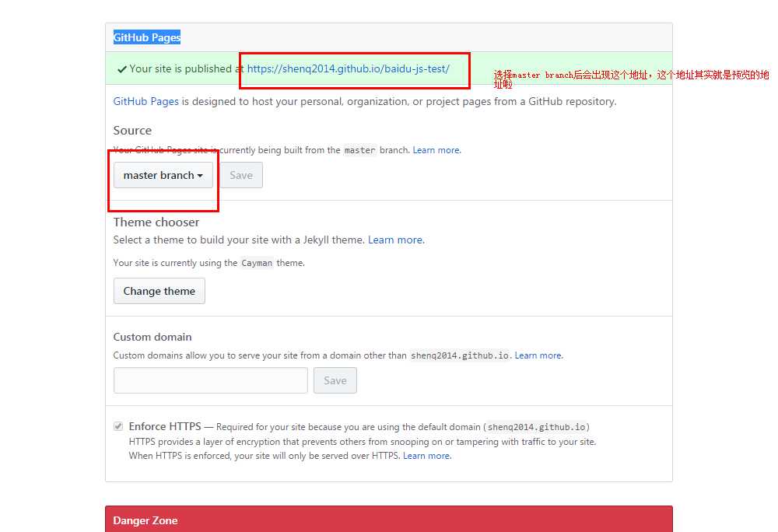Screen dimensions: 778x532
Task: Click the GitHub Pages link in description
Action: pos(146,102)
